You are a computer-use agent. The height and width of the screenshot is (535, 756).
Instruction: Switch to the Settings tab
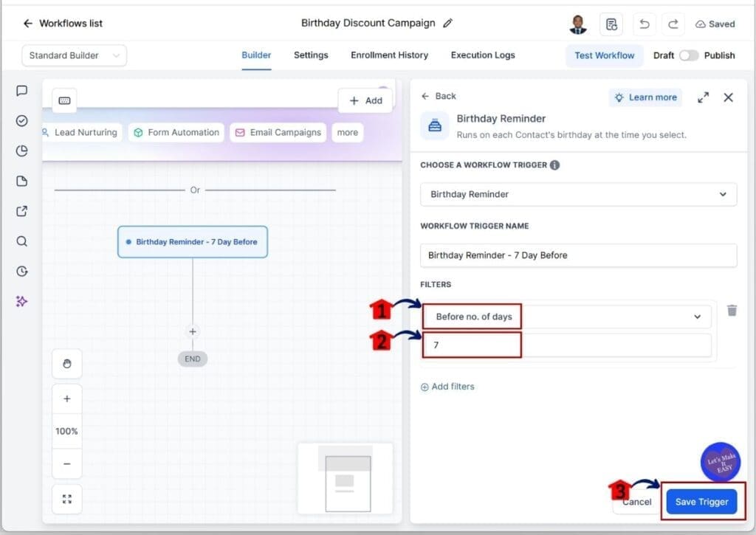pos(311,55)
